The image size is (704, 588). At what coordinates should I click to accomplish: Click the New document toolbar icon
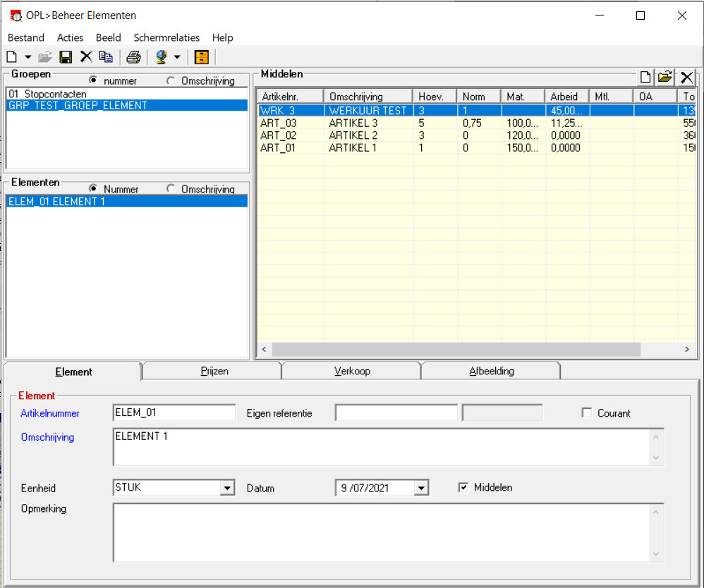[12, 57]
